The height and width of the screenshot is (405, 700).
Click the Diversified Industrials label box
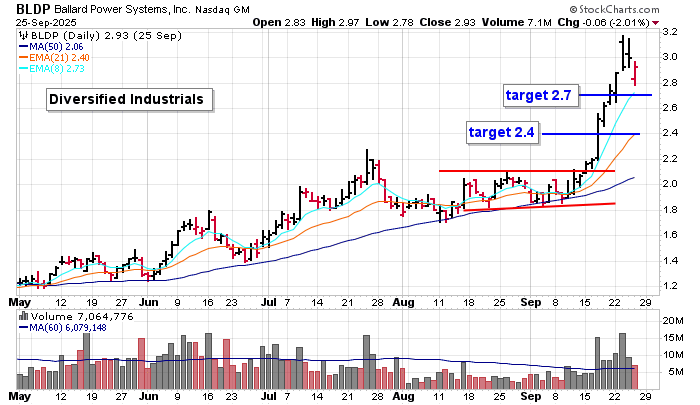127,100
